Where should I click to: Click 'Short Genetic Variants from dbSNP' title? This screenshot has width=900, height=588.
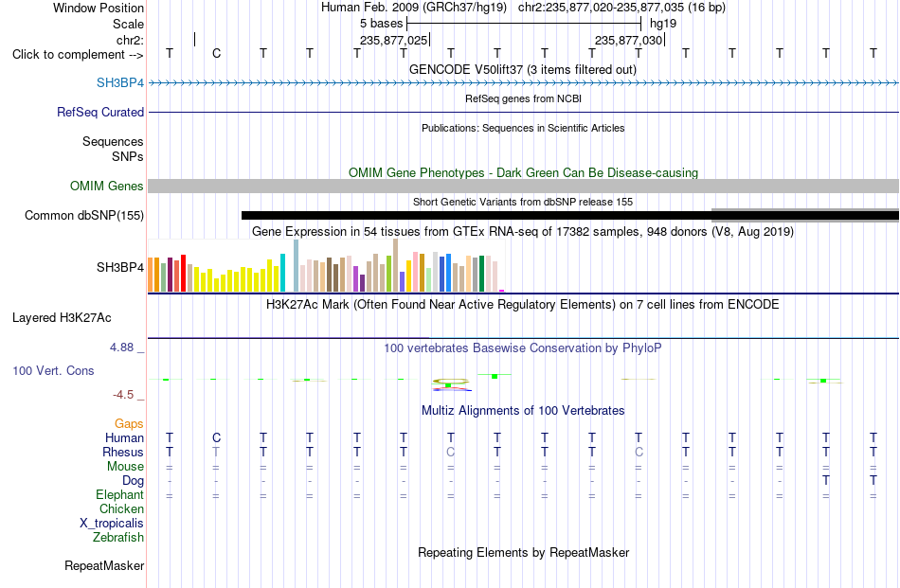tap(523, 202)
